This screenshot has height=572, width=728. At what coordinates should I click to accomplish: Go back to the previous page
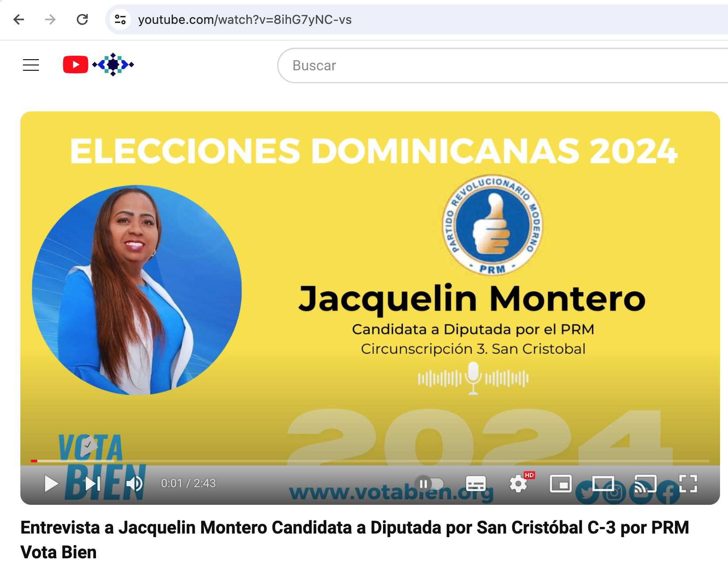coord(19,19)
